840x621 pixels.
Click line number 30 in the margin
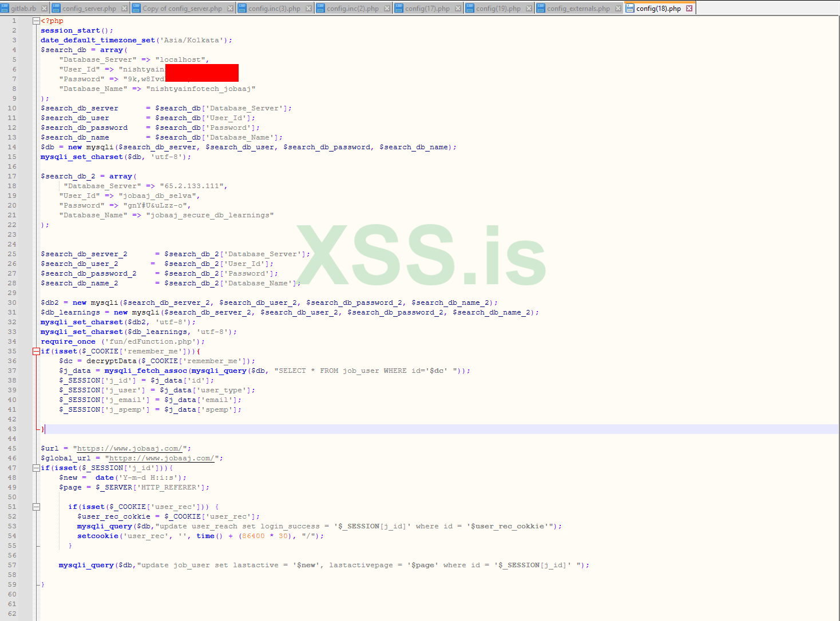[x=12, y=302]
